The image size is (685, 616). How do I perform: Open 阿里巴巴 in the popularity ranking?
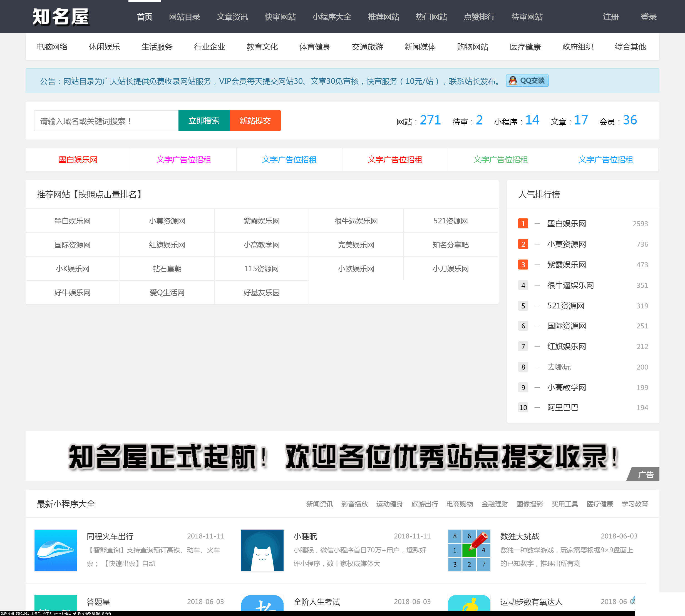563,408
